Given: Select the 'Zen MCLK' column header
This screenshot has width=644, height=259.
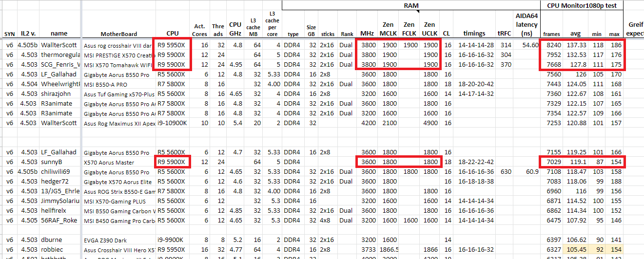Looking at the screenshot, I should pyautogui.click(x=389, y=29).
